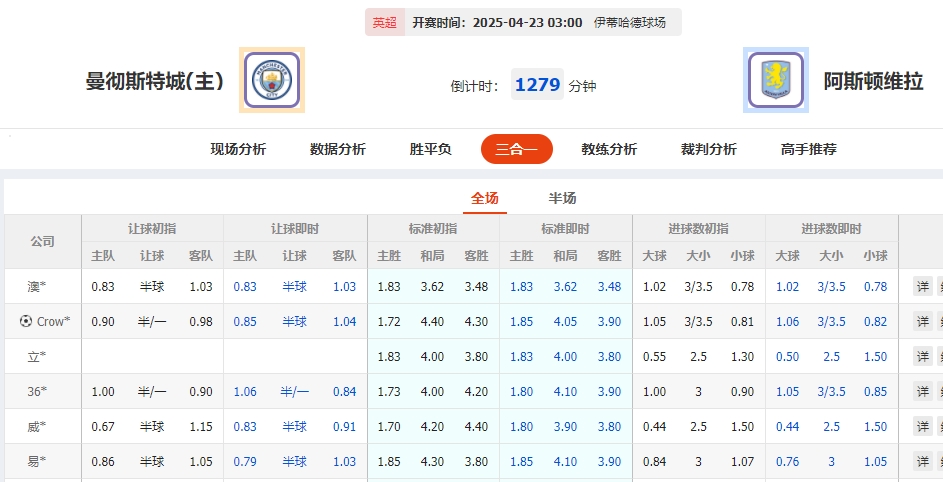Open the 教练分析 coach analysis tab
This screenshot has height=482, width=943.
609,149
